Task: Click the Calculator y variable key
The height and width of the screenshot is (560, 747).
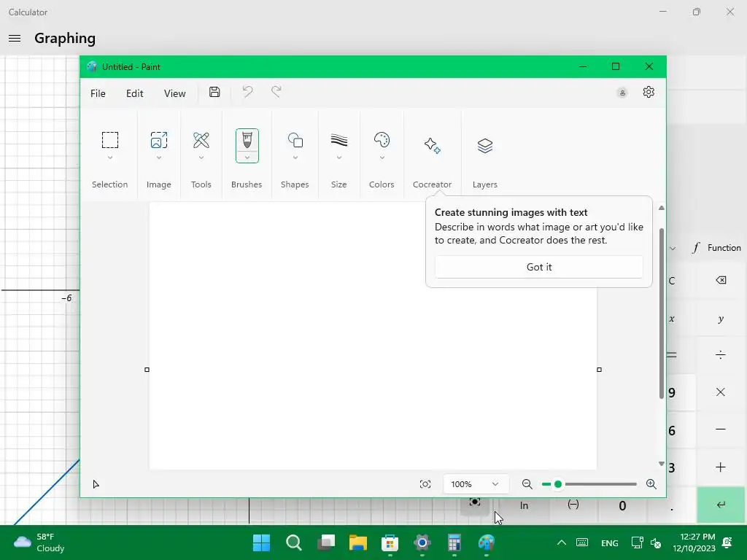Action: [x=721, y=319]
